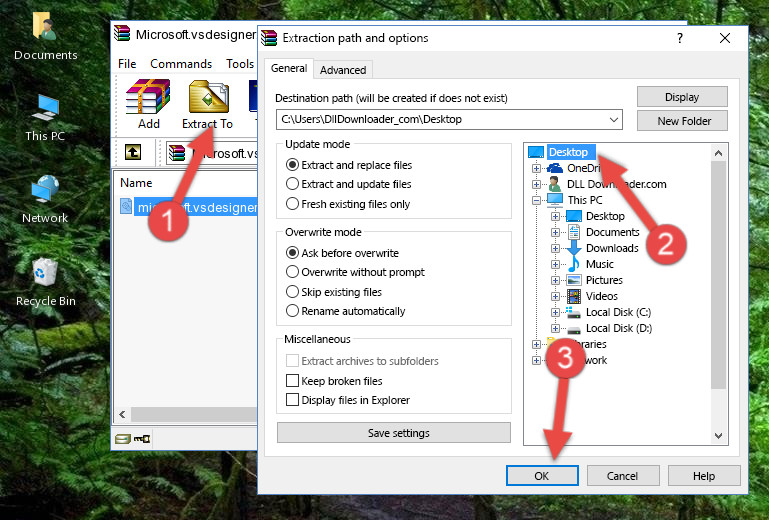Click the Display button
This screenshot has width=769, height=520.
(x=682, y=97)
